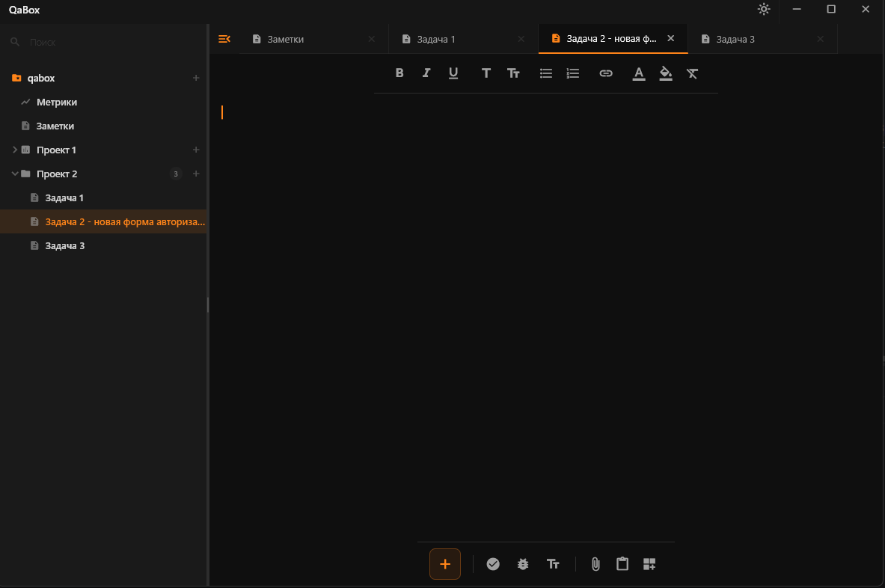Insert a numbered list

(x=573, y=73)
